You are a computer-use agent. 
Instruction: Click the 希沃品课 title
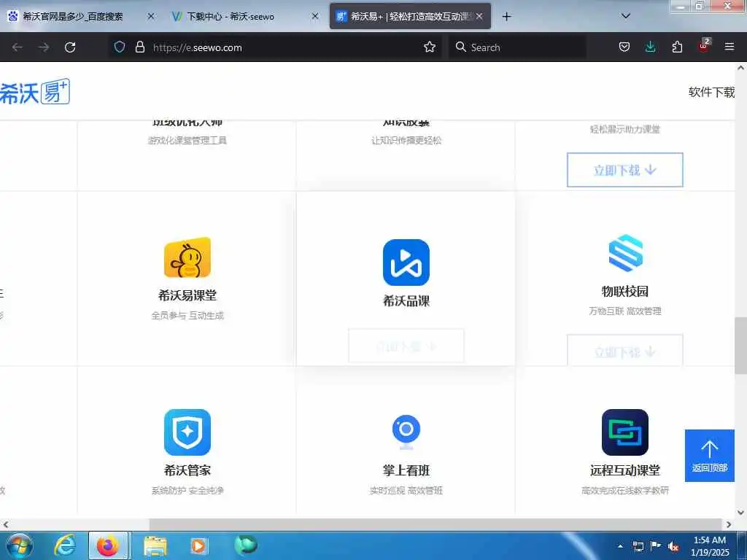coord(406,301)
